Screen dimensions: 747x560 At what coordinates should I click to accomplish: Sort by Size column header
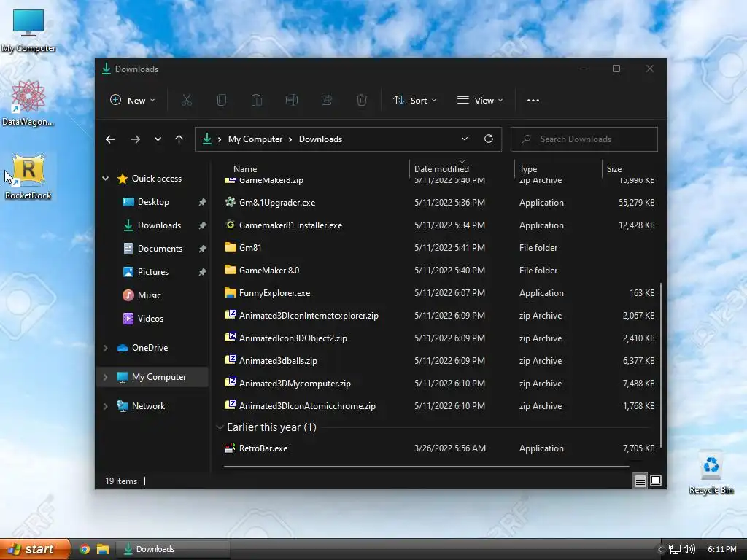coord(614,168)
